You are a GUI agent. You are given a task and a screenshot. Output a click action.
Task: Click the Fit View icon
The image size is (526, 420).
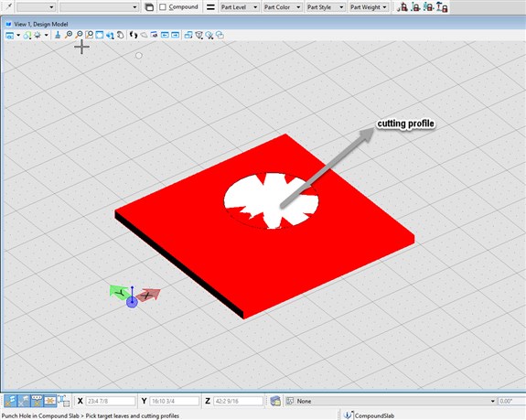pyautogui.click(x=100, y=35)
